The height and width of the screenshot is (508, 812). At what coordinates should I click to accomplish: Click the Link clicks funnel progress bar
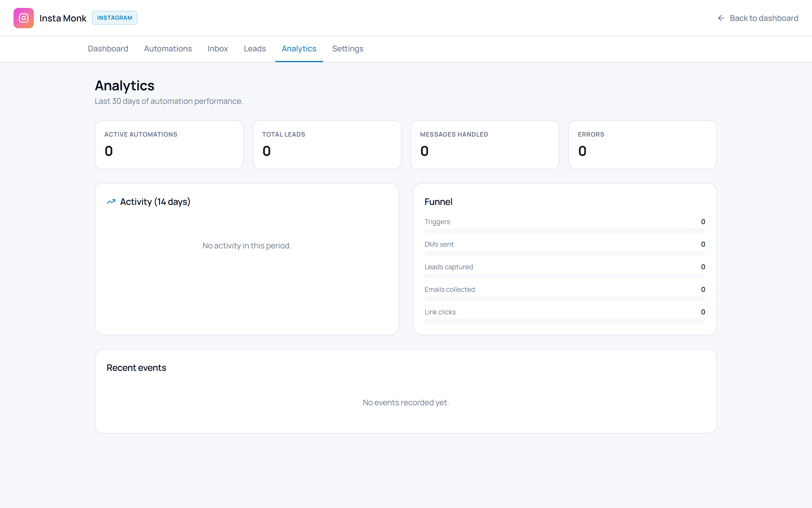565,321
